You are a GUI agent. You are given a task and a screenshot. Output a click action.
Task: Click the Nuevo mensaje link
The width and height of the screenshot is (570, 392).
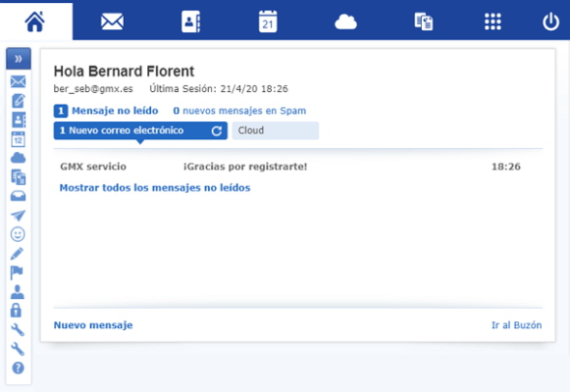(x=93, y=325)
